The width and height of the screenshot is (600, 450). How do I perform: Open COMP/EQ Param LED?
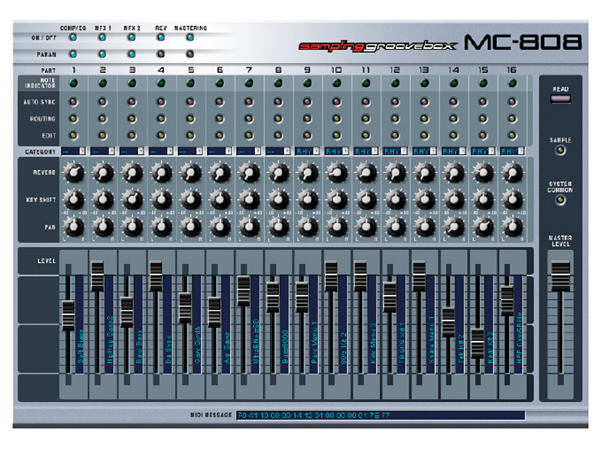pos(73,54)
